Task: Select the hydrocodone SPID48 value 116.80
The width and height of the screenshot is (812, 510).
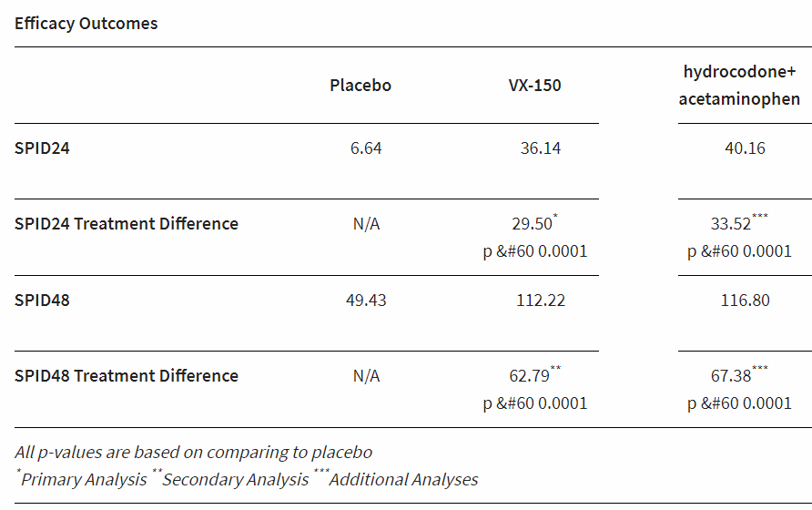Action: click(x=745, y=300)
